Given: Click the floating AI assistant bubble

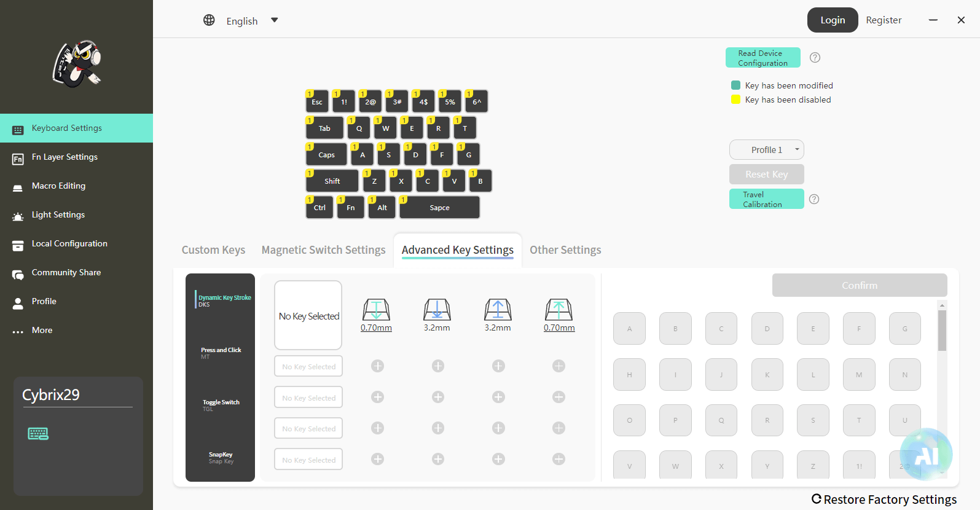Looking at the screenshot, I should [925, 454].
